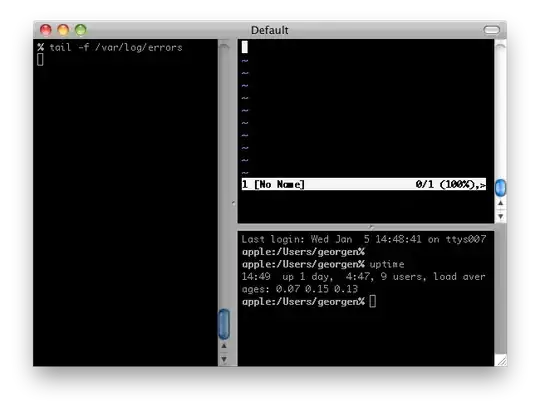The width and height of the screenshot is (540, 412).
Task: Click the left pane scroll down arrow
Action: click(x=224, y=359)
